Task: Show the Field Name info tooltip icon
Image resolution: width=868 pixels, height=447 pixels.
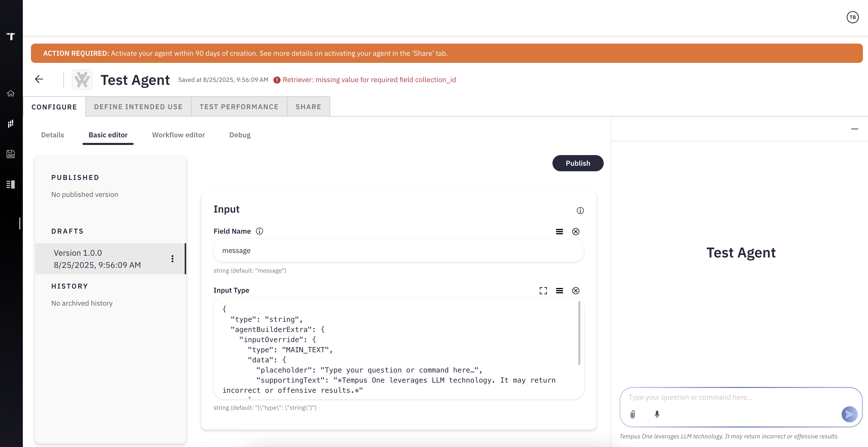Action: (x=259, y=231)
